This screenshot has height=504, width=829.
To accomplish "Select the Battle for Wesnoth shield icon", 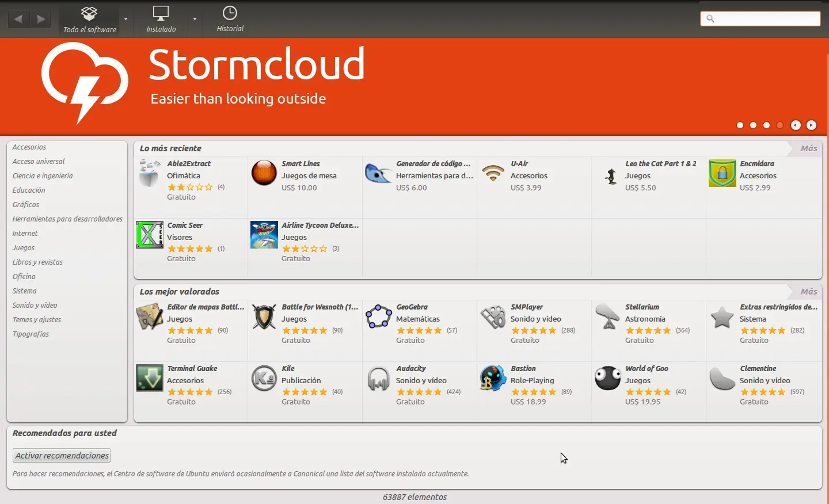I will click(x=265, y=317).
